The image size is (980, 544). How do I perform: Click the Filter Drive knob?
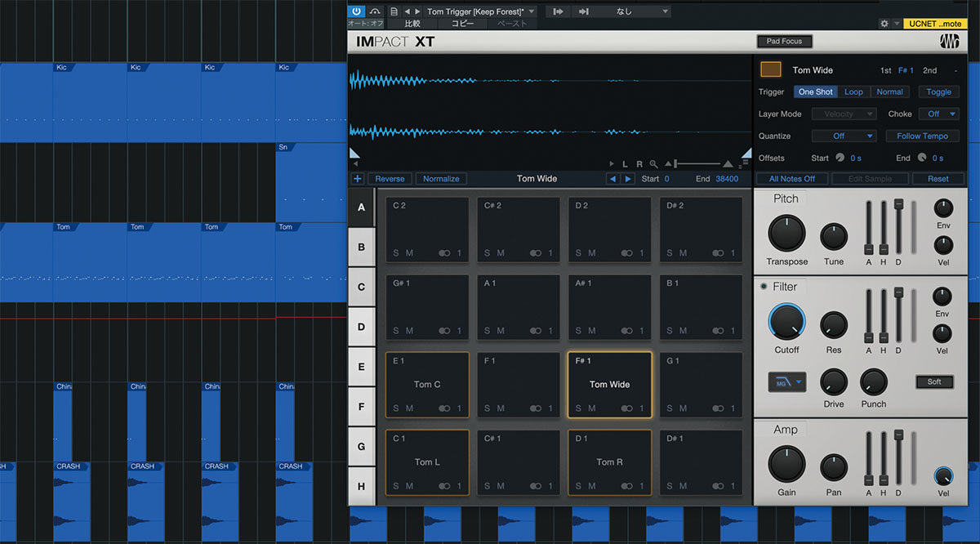(834, 382)
